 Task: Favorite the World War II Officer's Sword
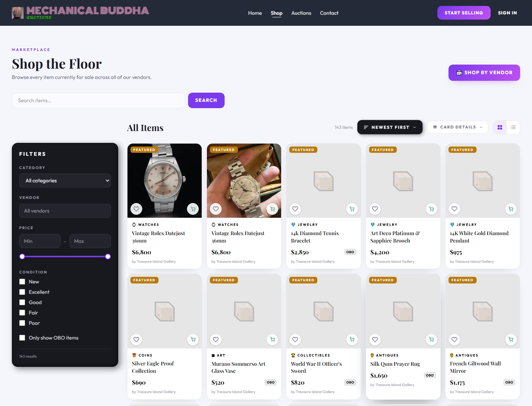point(295,340)
